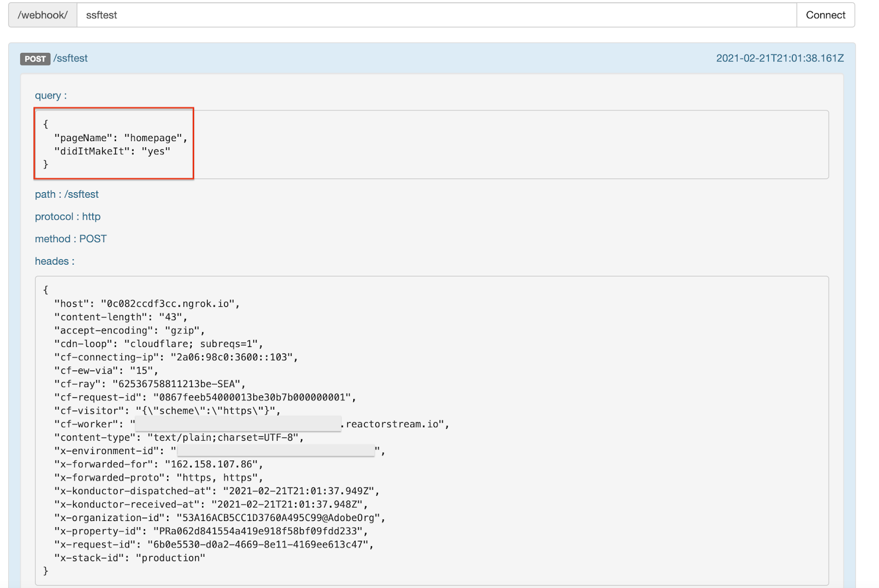This screenshot has height=588, width=879.
Task: Click the Connect button
Action: coord(825,15)
